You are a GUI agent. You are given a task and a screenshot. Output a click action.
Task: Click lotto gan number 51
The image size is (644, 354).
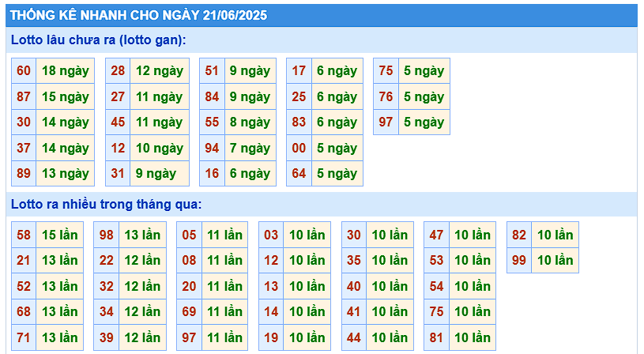(212, 70)
